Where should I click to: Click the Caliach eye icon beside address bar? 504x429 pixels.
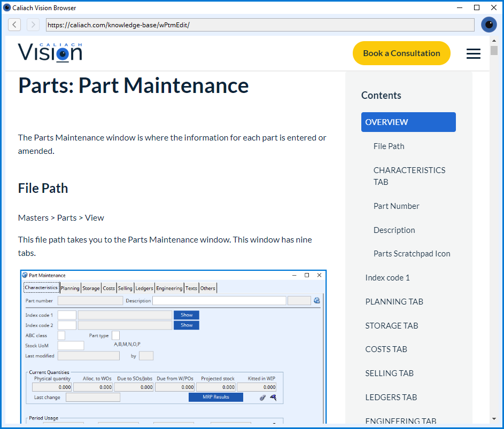489,25
